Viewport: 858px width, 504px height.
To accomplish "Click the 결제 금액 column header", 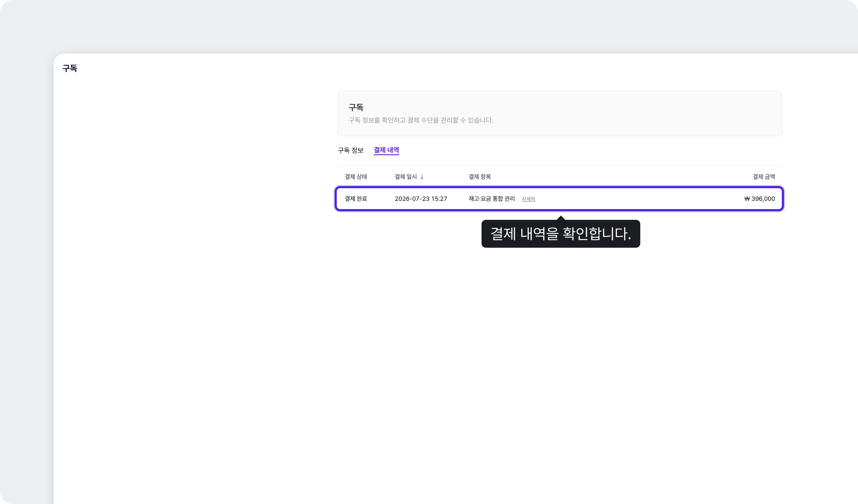I will (x=764, y=177).
